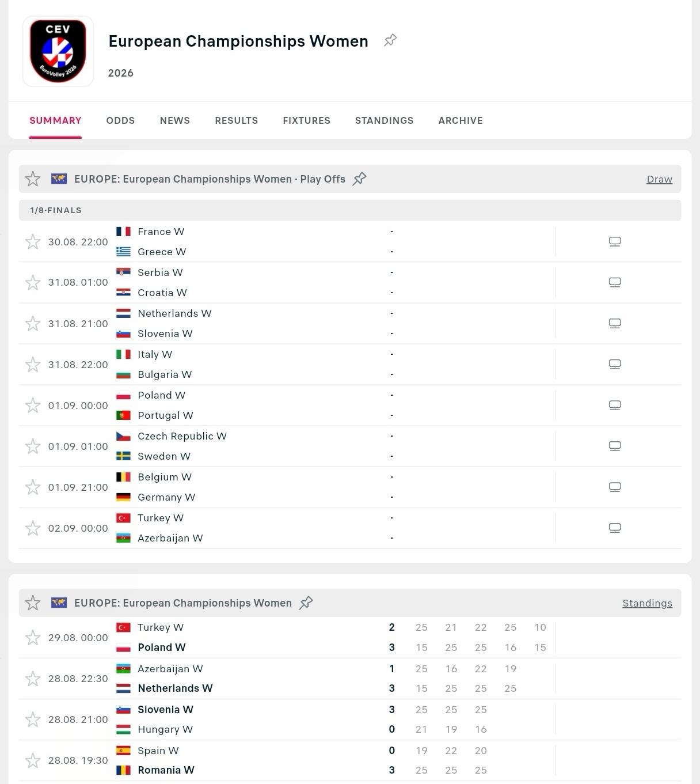Favorite the Czech Republic vs Sweden match
The image size is (700, 784).
[33, 446]
